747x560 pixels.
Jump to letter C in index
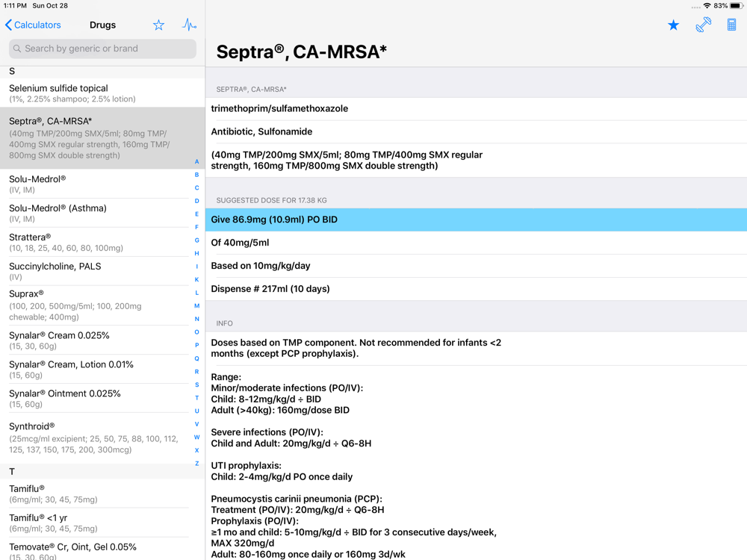196,187
